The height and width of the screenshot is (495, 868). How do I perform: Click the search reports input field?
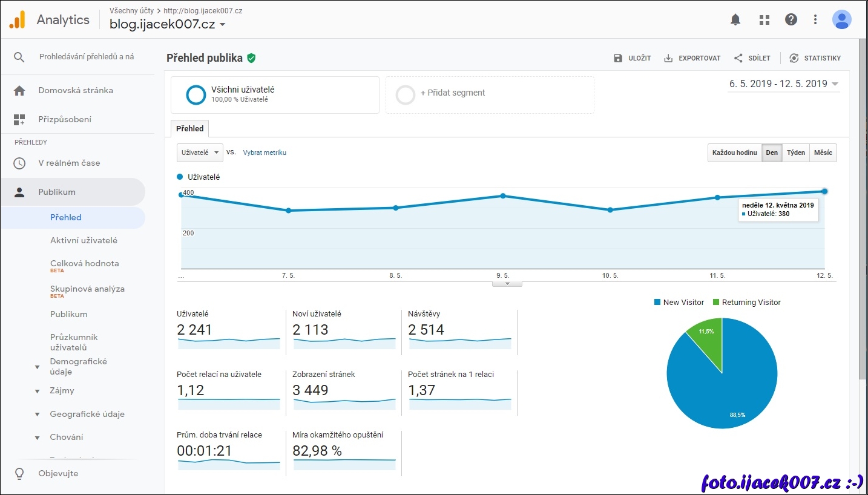[87, 57]
